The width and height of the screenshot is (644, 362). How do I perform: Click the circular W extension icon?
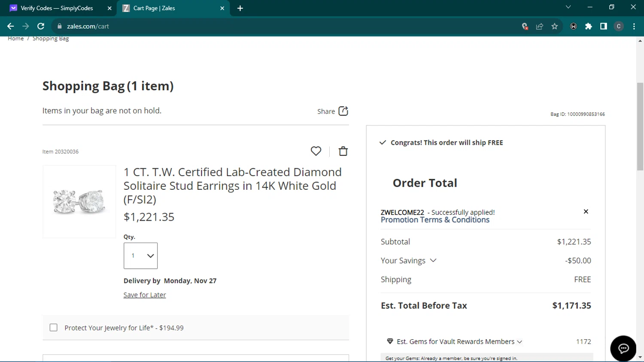pos(574,26)
